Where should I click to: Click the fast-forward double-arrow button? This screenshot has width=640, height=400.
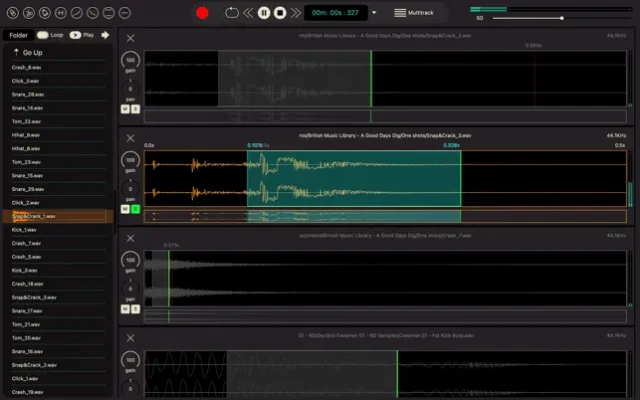(295, 13)
